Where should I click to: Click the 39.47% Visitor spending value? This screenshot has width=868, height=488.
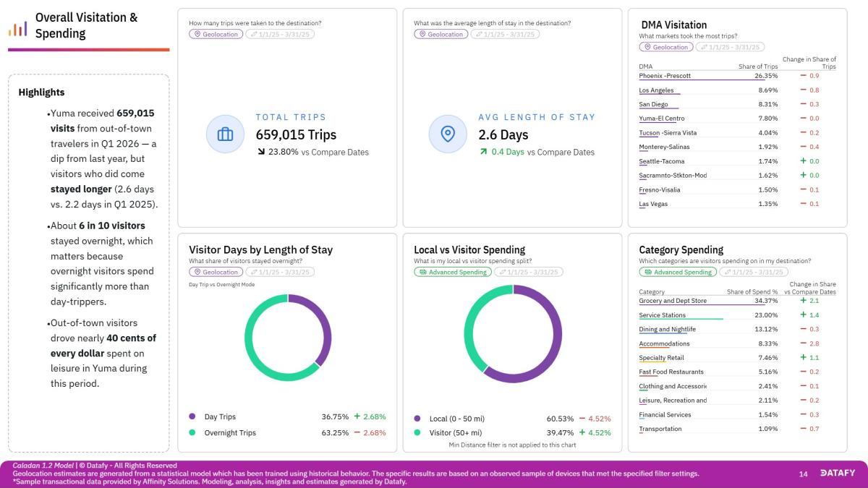coord(561,432)
